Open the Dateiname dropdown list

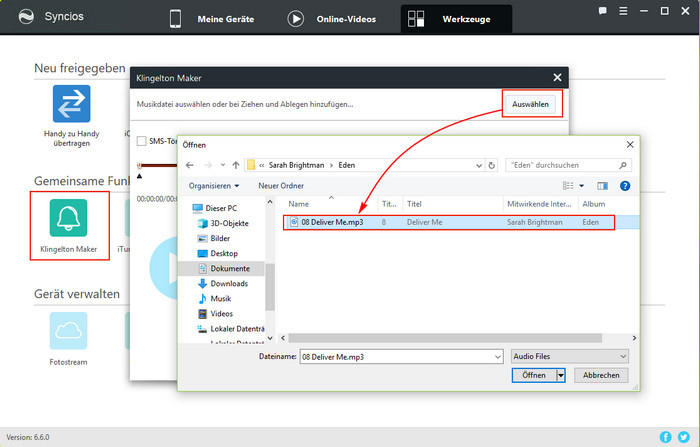(498, 357)
